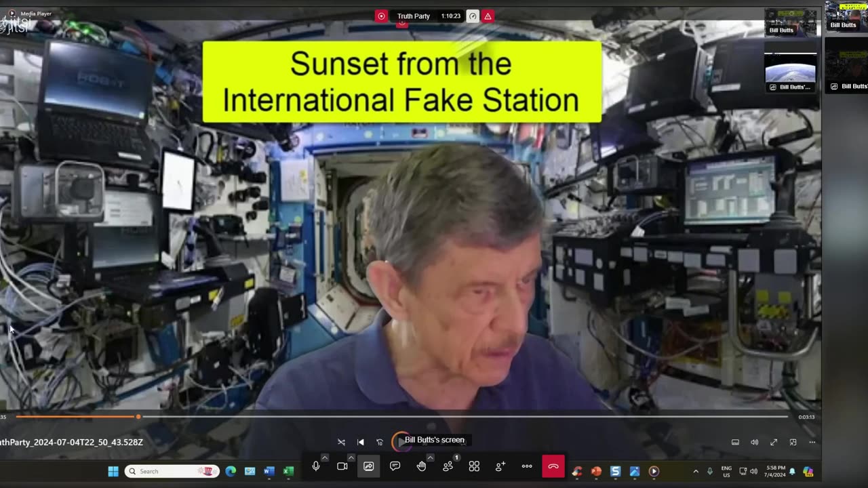Show hidden system tray icons
868x488 pixels.
click(696, 471)
